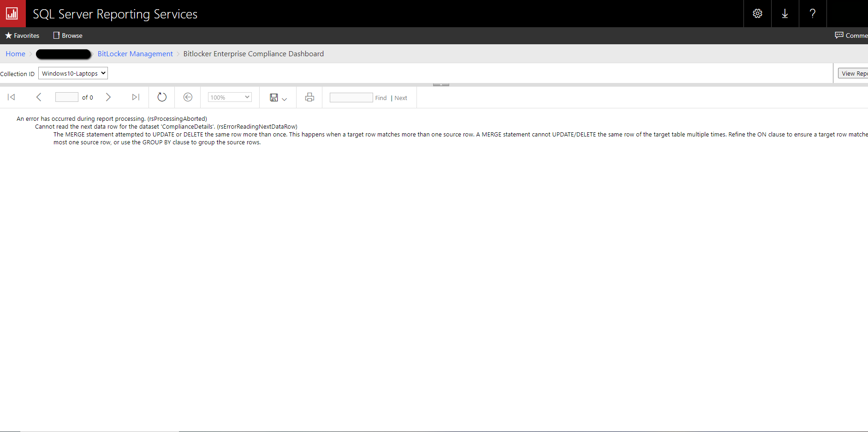The width and height of the screenshot is (868, 432).
Task: Click the Download icon in the top bar
Action: point(785,13)
